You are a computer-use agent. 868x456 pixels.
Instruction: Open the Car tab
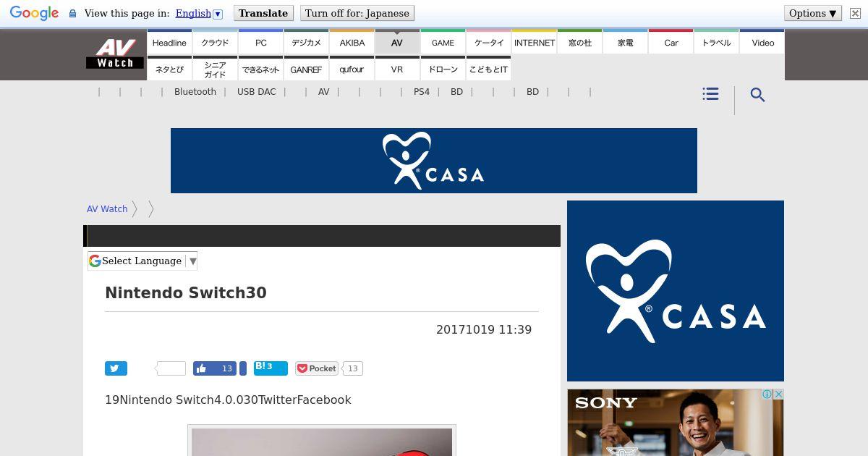pos(671,42)
